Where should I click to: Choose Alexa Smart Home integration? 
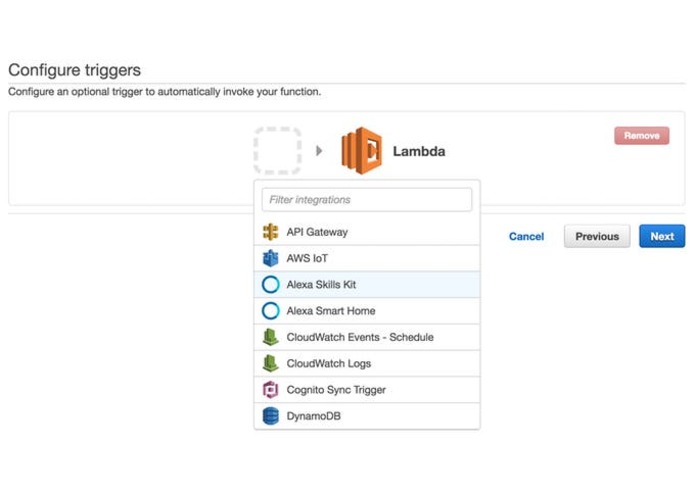367,311
